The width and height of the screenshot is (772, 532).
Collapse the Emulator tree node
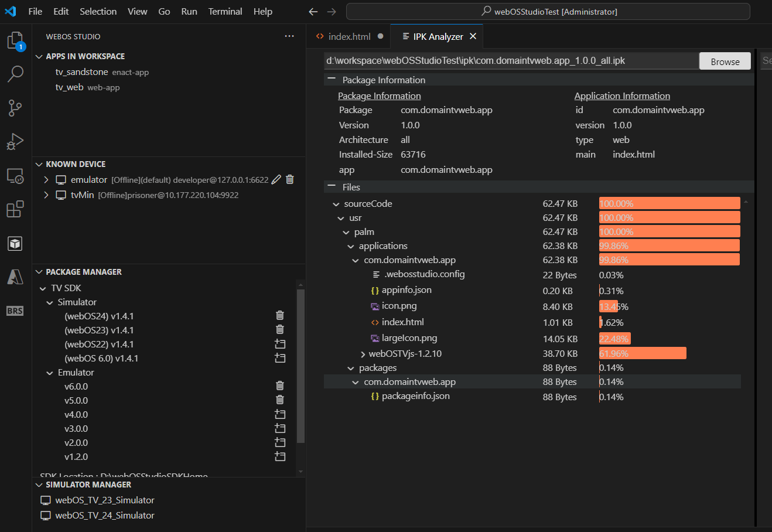(x=50, y=373)
